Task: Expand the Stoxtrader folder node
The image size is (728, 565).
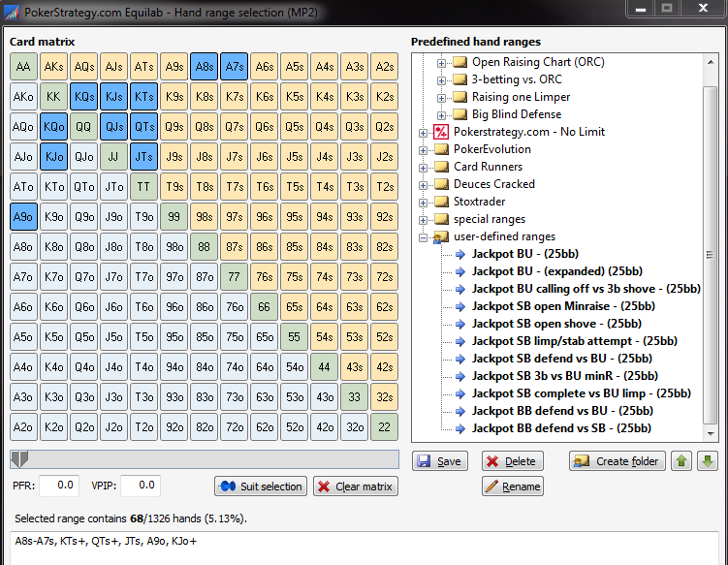Action: (x=423, y=203)
